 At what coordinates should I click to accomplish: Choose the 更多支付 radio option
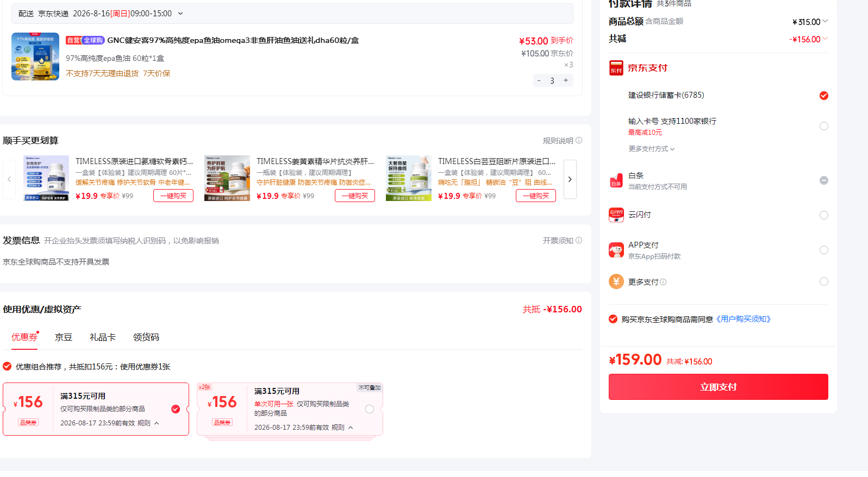pyautogui.click(x=824, y=281)
